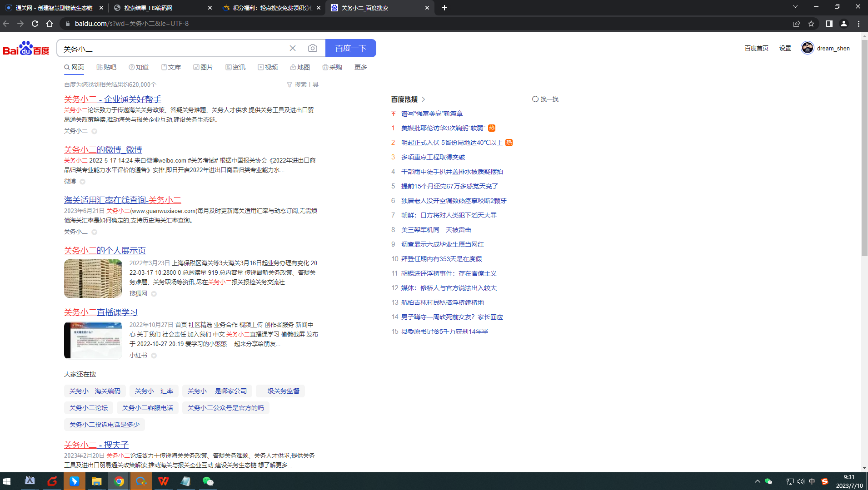Open WPS from taskbar

pos(164,481)
